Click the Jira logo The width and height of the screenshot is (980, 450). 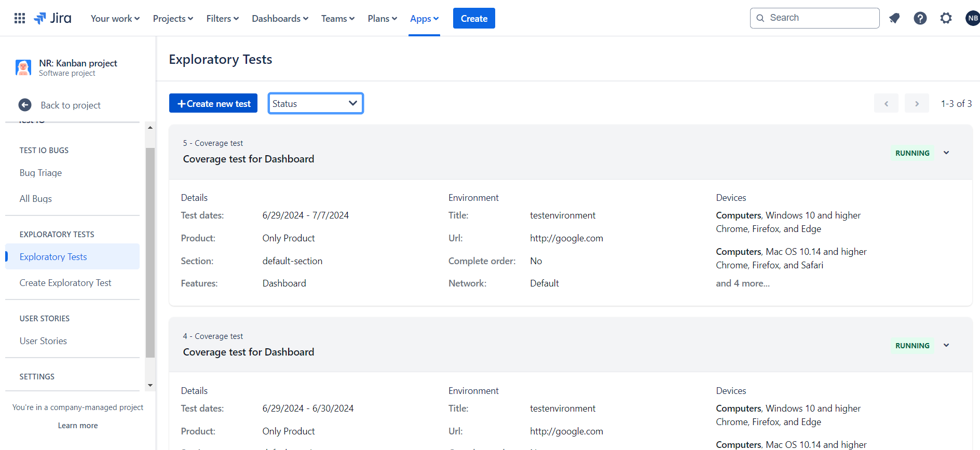[52, 18]
